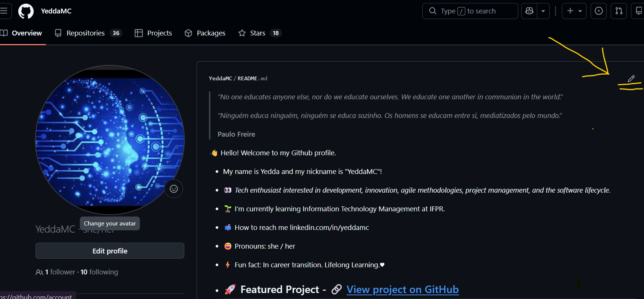
Task: Open the Pull requests icon in header
Action: (619, 11)
